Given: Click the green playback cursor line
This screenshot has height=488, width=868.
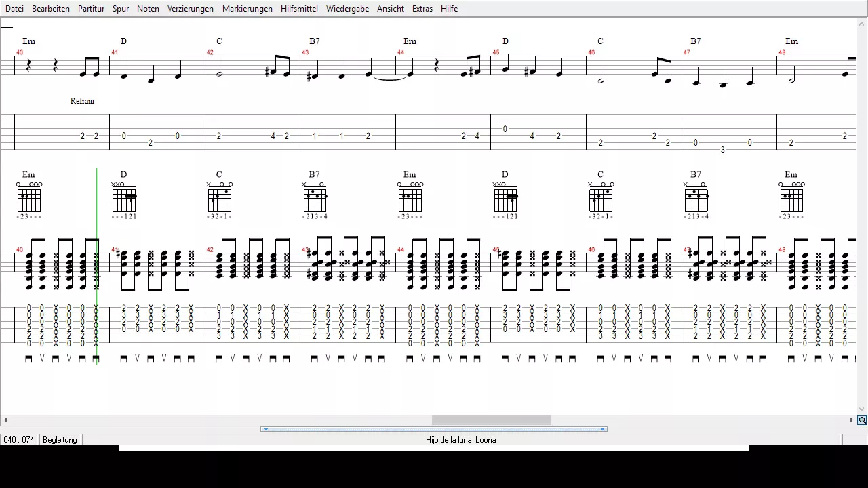Looking at the screenshot, I should click(x=97, y=266).
